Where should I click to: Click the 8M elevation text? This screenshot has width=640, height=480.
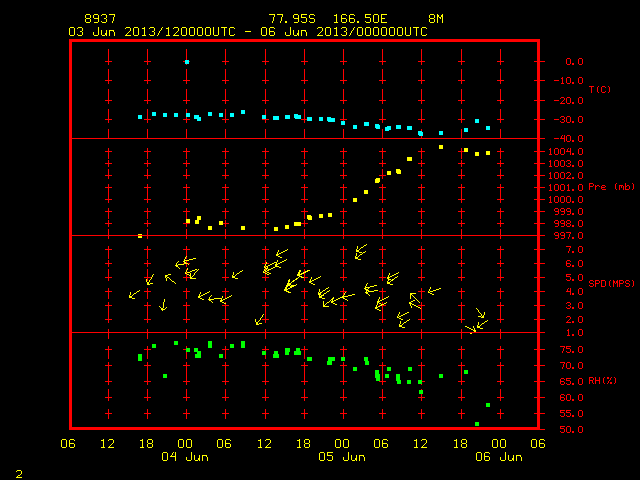tap(436, 19)
